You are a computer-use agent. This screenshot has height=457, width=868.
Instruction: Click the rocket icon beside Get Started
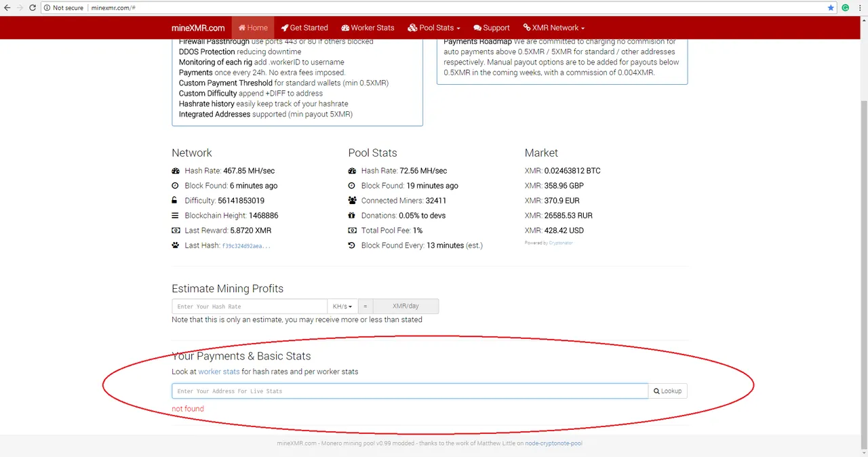(x=285, y=28)
